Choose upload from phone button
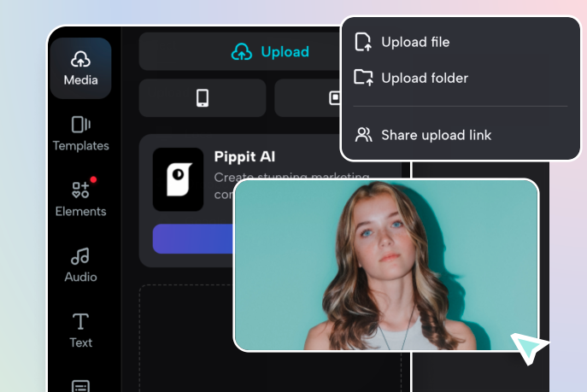587x392 pixels. pyautogui.click(x=203, y=98)
